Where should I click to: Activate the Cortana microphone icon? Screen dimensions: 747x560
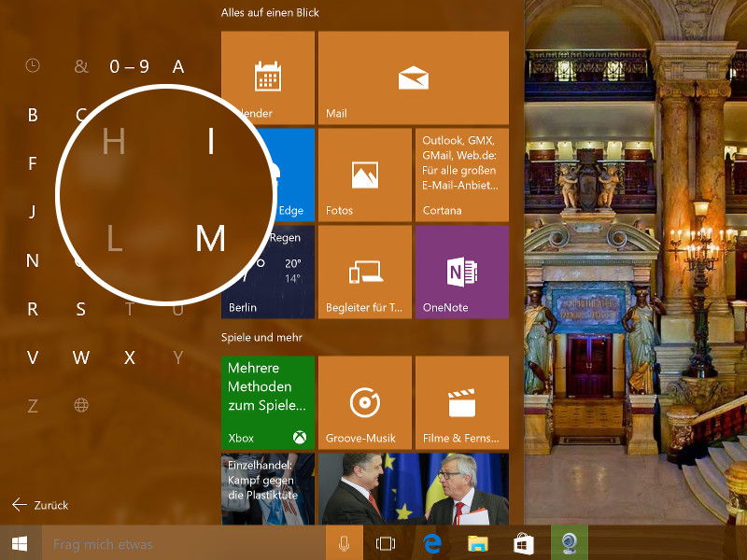(343, 543)
